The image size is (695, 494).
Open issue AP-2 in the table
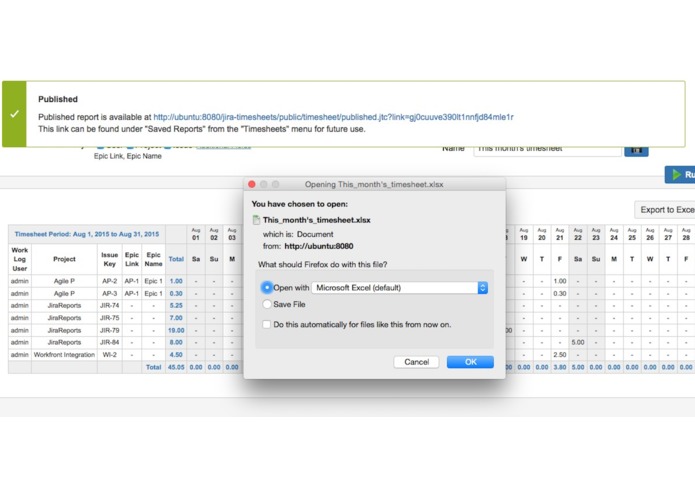109,281
